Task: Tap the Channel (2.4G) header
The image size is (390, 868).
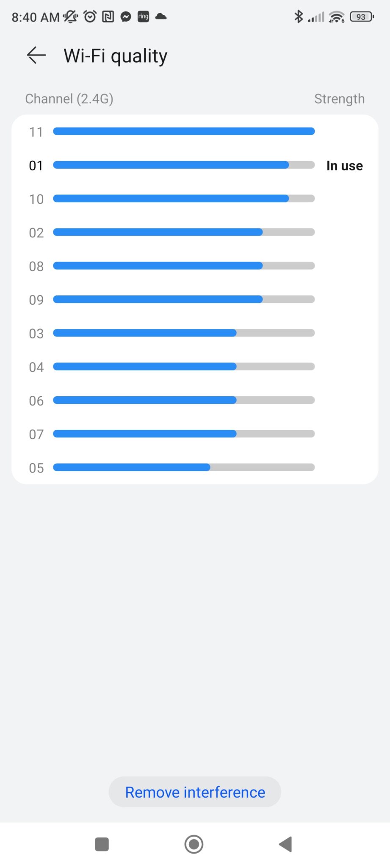Action: (x=69, y=99)
